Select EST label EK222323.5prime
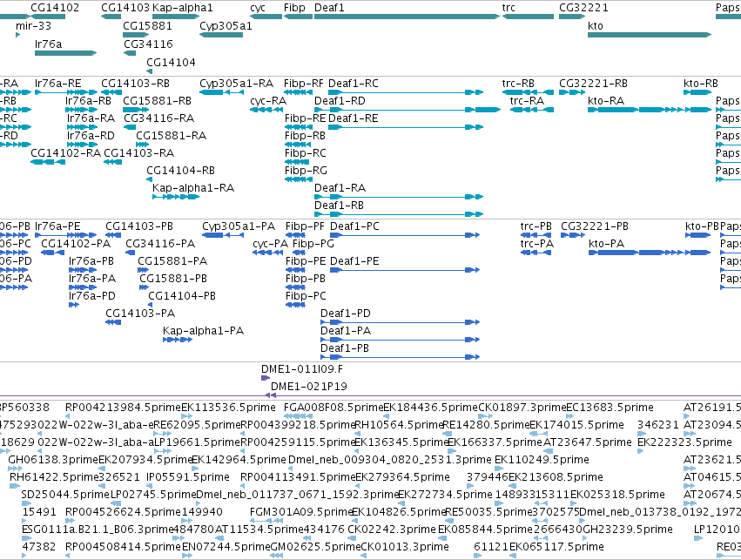The width and height of the screenshot is (741, 560). pos(684,442)
